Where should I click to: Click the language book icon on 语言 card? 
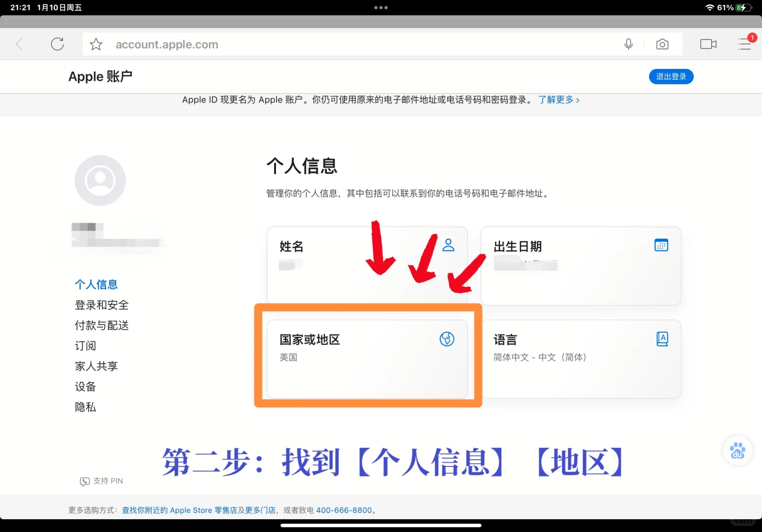click(662, 339)
